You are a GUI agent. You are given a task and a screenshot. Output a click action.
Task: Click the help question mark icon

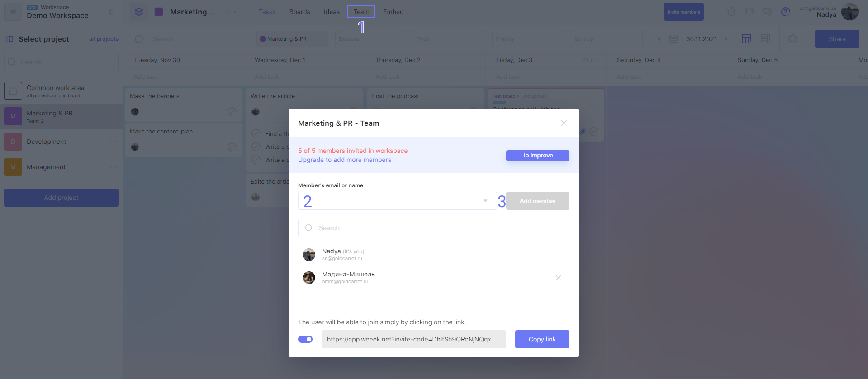[786, 12]
